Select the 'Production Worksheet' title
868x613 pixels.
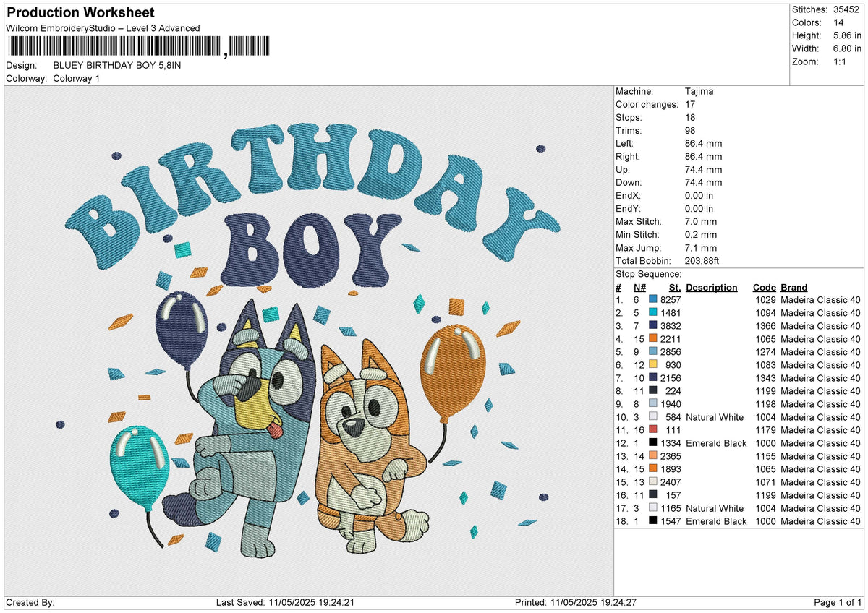(x=80, y=12)
